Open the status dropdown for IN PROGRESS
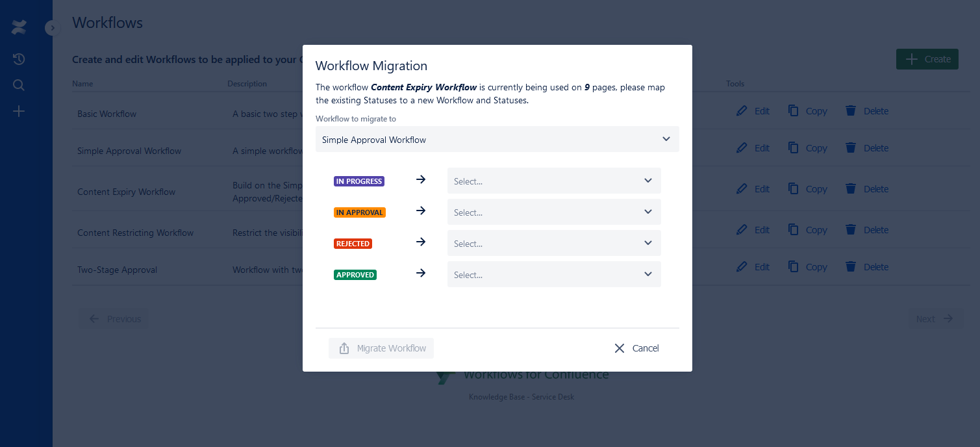The image size is (980, 447). point(553,181)
